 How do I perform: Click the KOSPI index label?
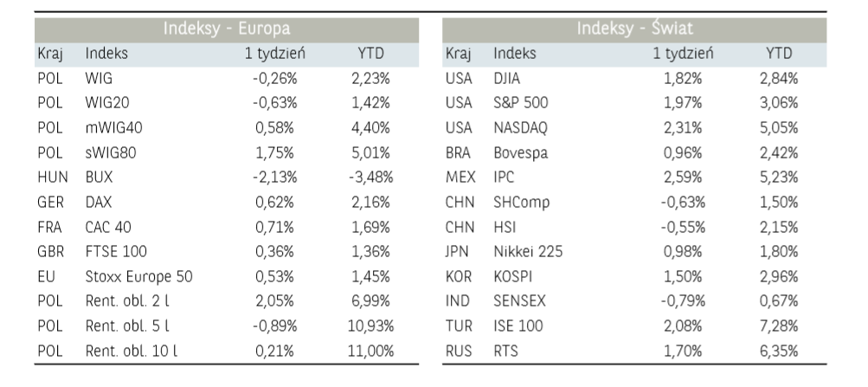coord(514,276)
